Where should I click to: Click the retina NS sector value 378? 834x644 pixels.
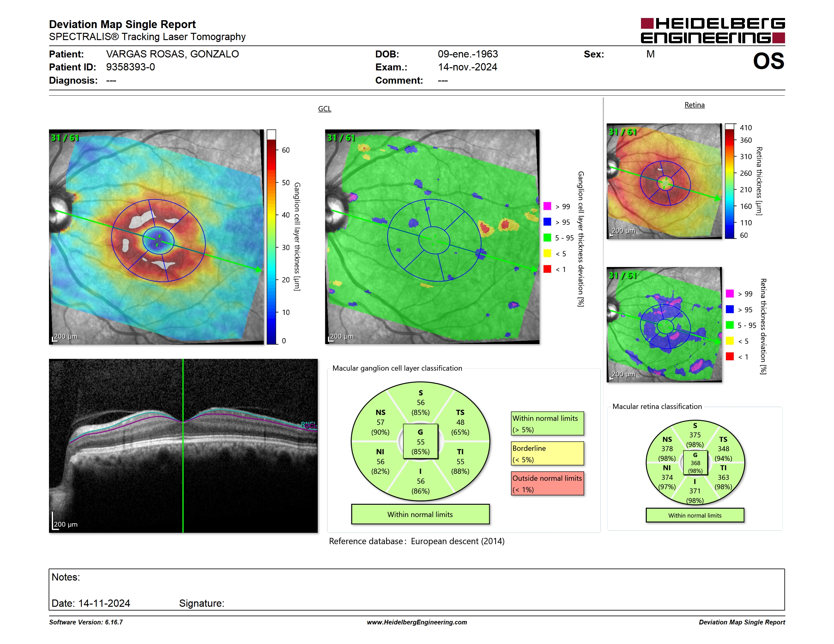click(667, 449)
